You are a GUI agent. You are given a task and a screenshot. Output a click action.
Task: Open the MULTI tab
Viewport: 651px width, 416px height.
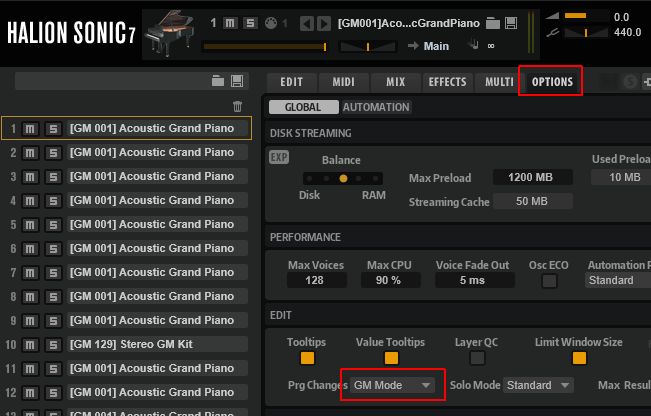coord(499,82)
